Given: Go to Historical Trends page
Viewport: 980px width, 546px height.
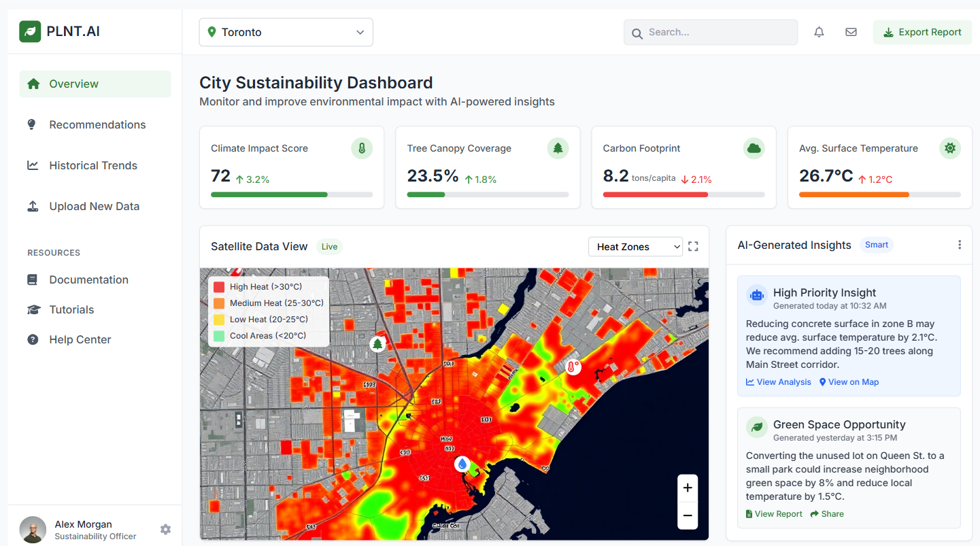Looking at the screenshot, I should click(93, 165).
